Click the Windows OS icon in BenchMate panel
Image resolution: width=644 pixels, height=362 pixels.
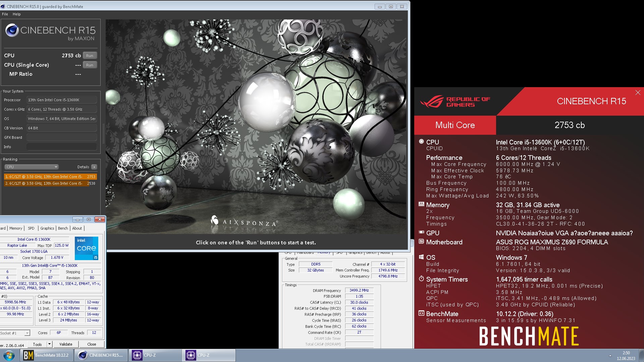tap(421, 257)
